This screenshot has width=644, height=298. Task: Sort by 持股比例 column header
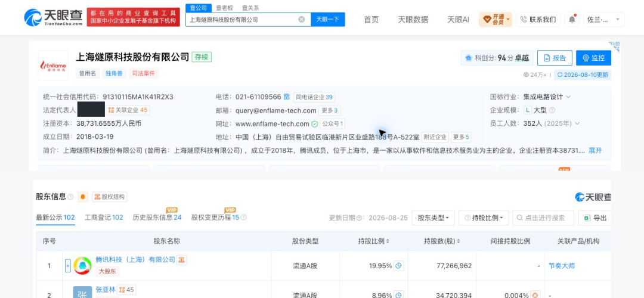point(373,241)
